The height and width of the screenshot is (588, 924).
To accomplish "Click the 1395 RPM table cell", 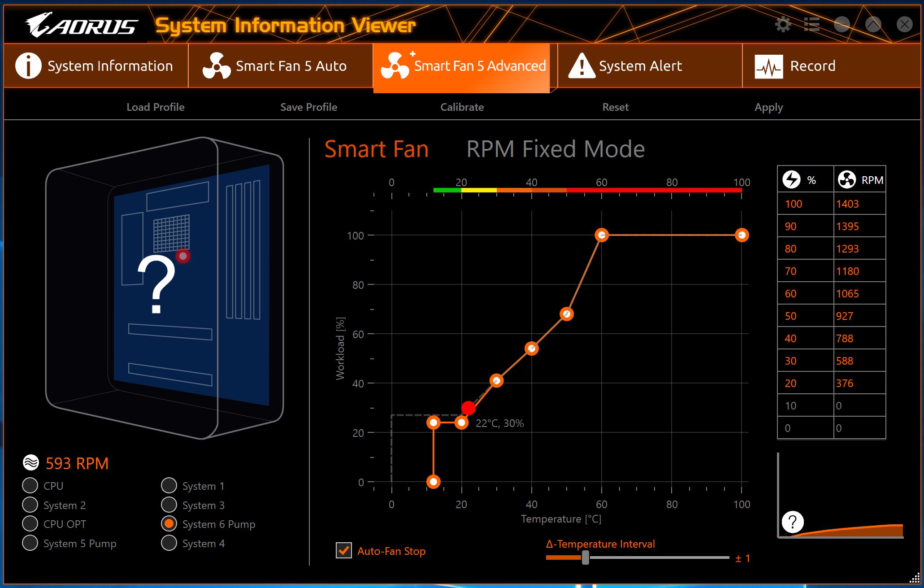I will [x=859, y=226].
